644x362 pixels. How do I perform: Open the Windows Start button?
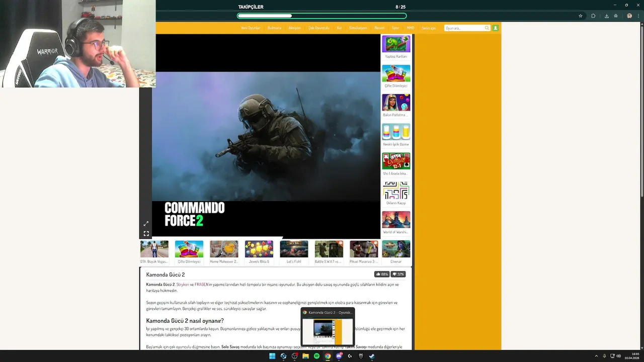[272, 356]
